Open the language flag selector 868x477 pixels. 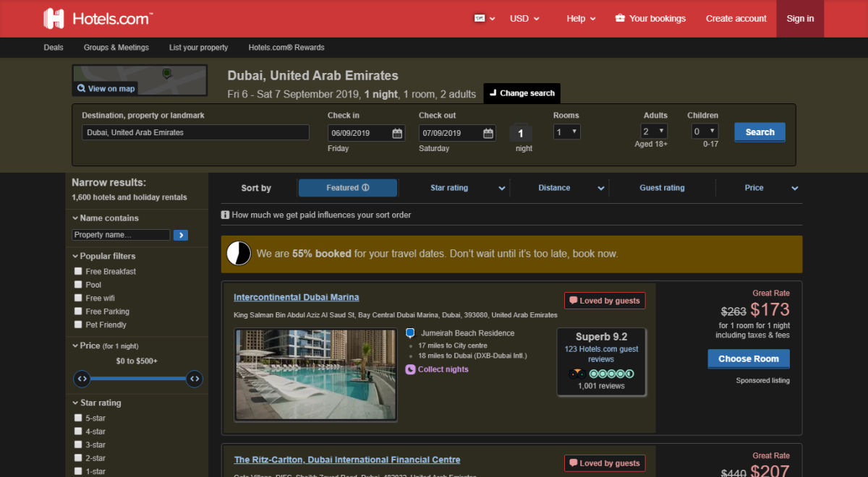tap(485, 19)
